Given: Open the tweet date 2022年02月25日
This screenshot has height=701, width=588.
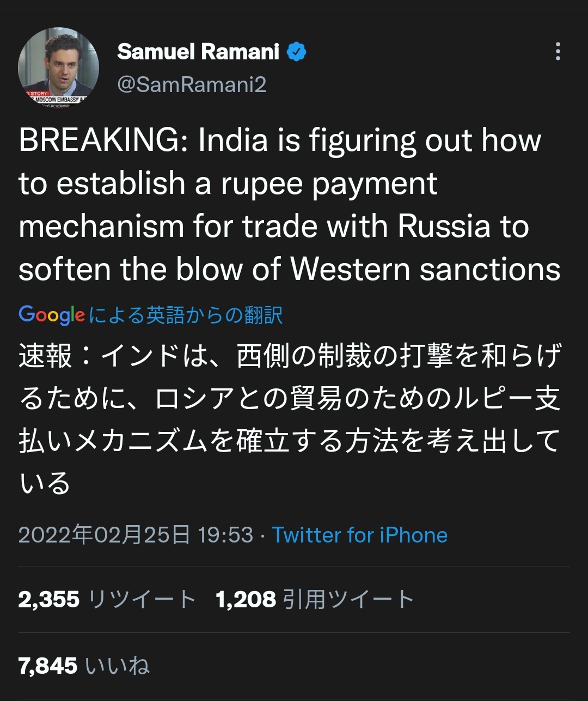Looking at the screenshot, I should coord(104,535).
